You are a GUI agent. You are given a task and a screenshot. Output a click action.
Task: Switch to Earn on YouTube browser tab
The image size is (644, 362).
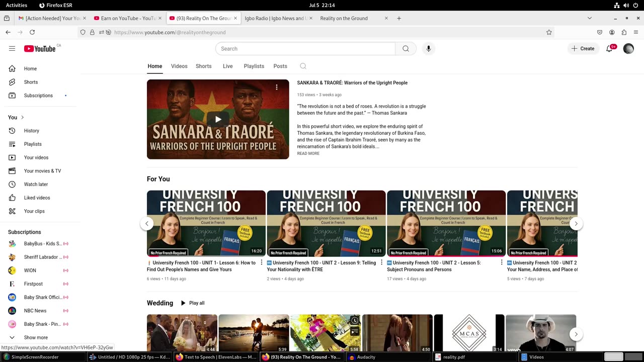tap(127, 18)
